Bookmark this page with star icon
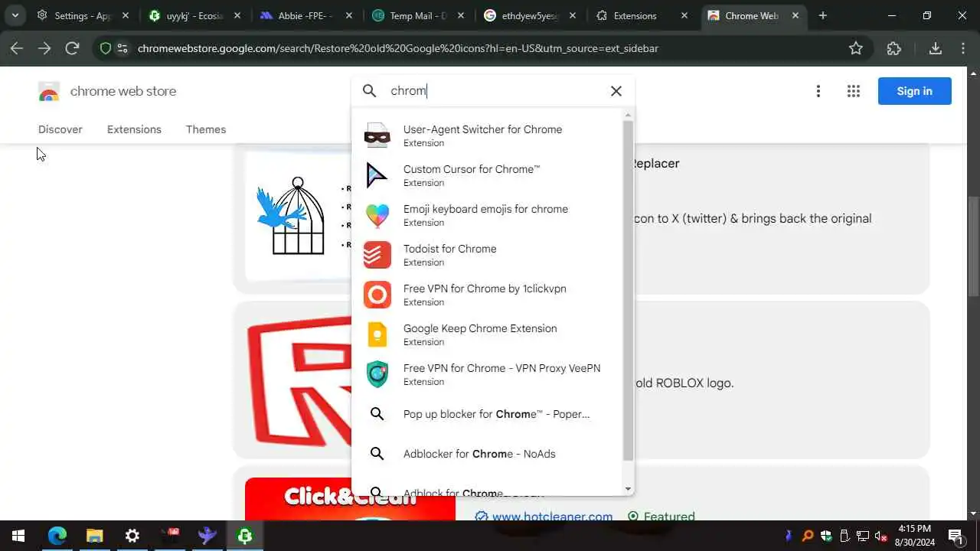The image size is (980, 551). click(856, 48)
